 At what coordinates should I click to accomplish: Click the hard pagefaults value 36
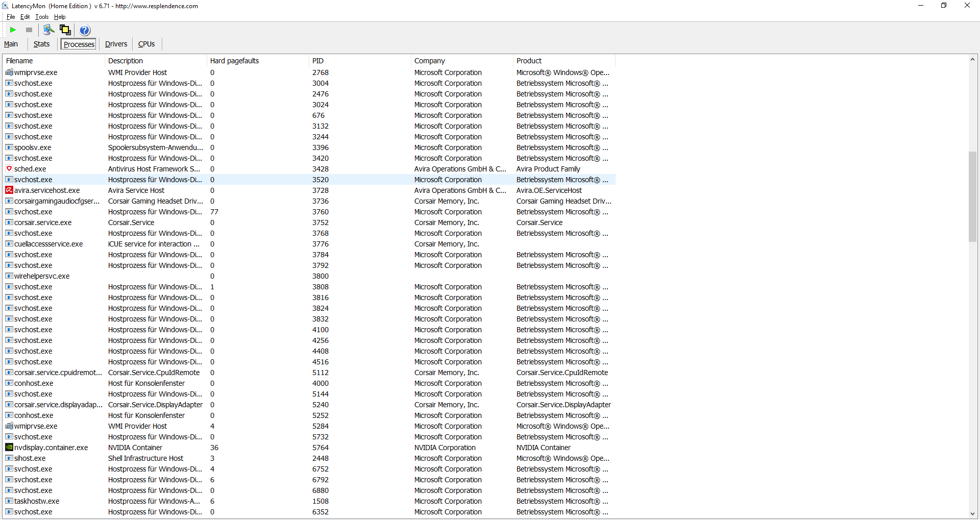pos(214,448)
